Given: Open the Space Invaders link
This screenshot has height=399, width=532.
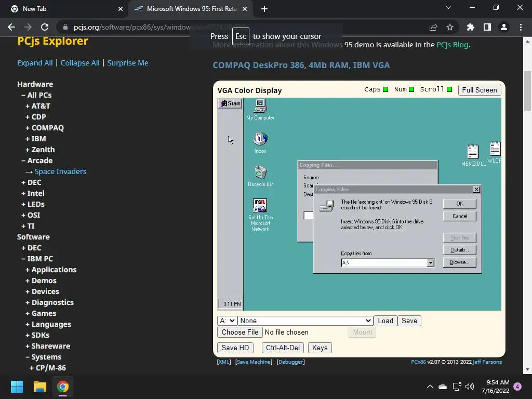Looking at the screenshot, I should (60, 171).
